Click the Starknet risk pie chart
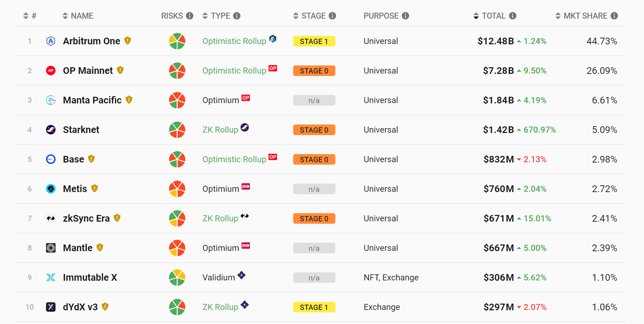 pyautogui.click(x=177, y=130)
